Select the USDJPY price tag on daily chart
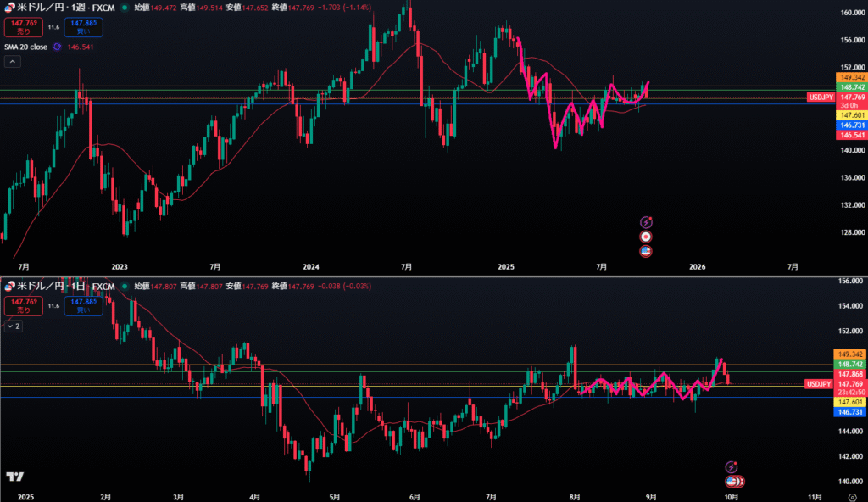 pyautogui.click(x=818, y=384)
